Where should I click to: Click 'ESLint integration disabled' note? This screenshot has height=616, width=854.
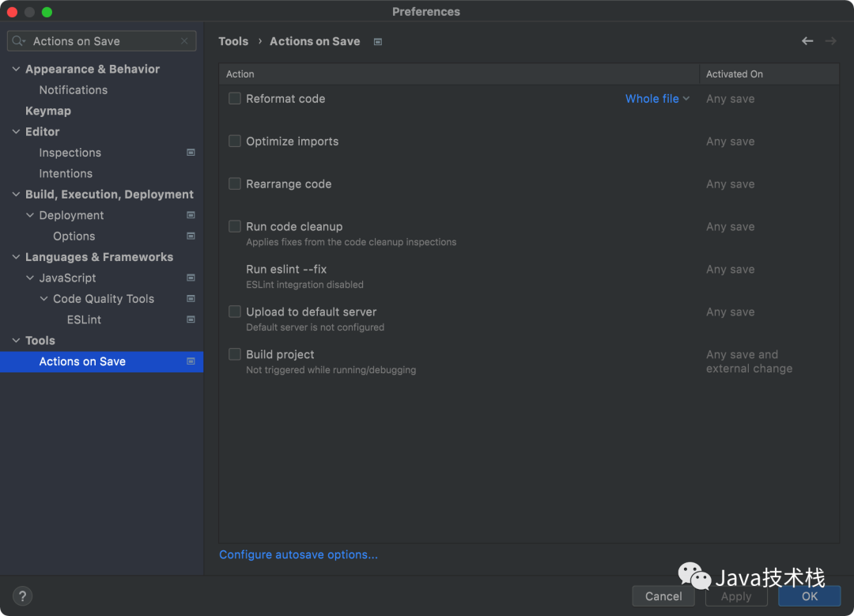[x=304, y=285]
